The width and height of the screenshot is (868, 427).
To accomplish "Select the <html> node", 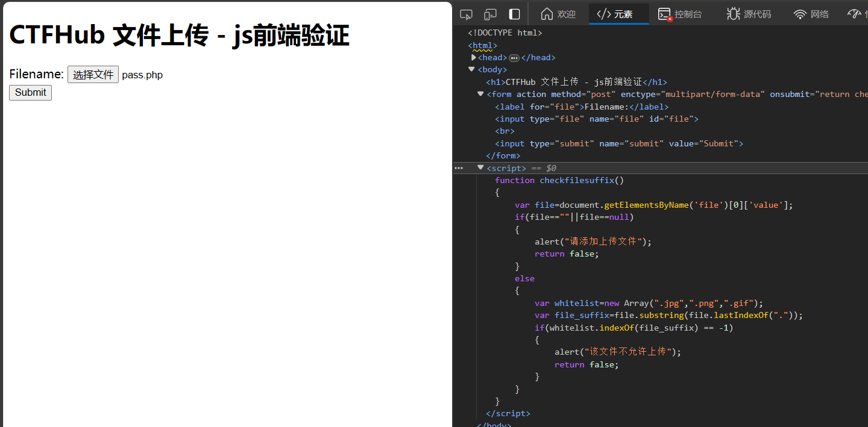I will coord(482,46).
